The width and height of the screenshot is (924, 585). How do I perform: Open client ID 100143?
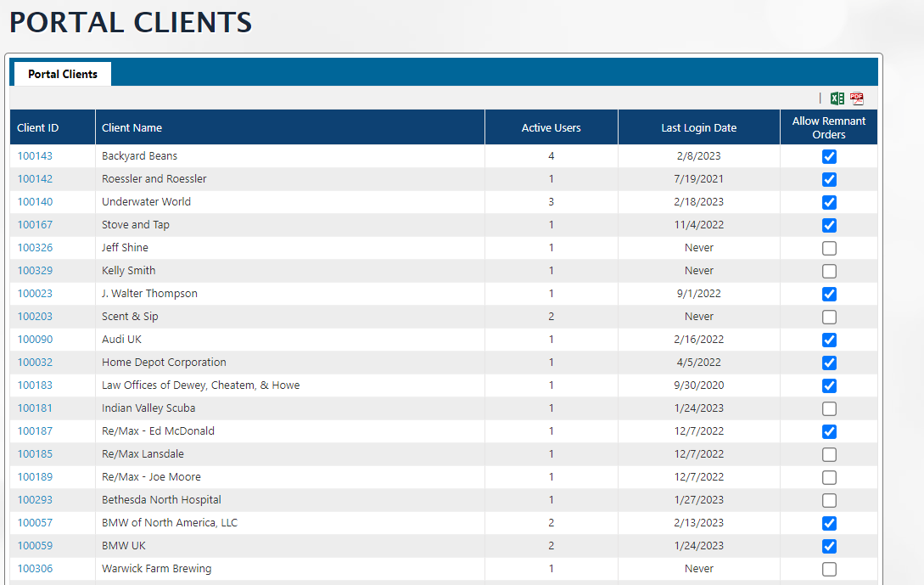pos(35,156)
